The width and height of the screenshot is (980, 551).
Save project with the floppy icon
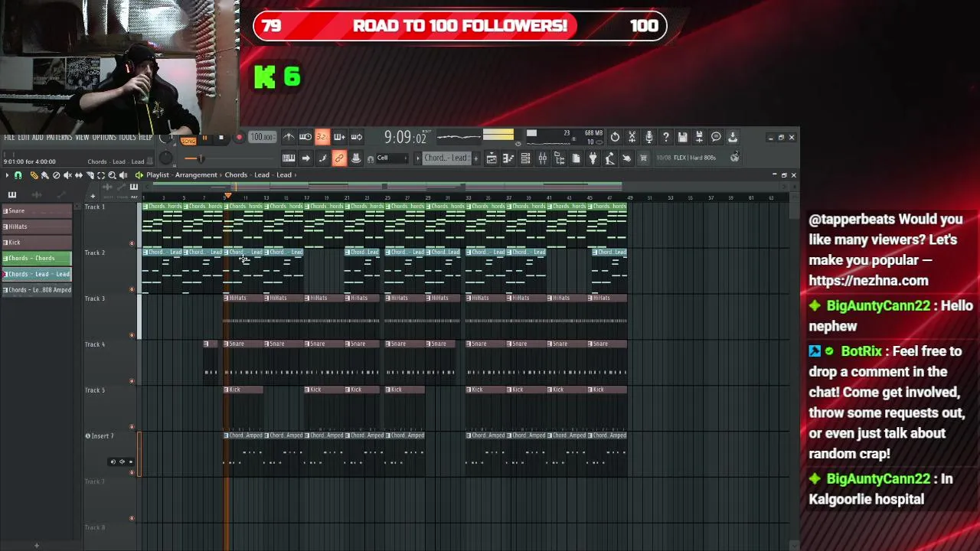[682, 138]
